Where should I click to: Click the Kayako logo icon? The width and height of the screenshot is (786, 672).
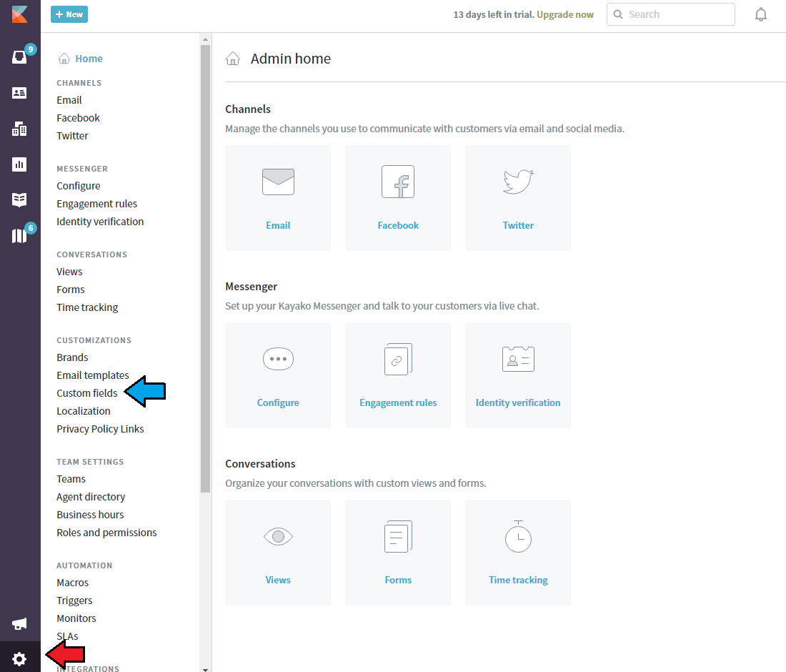[x=19, y=14]
